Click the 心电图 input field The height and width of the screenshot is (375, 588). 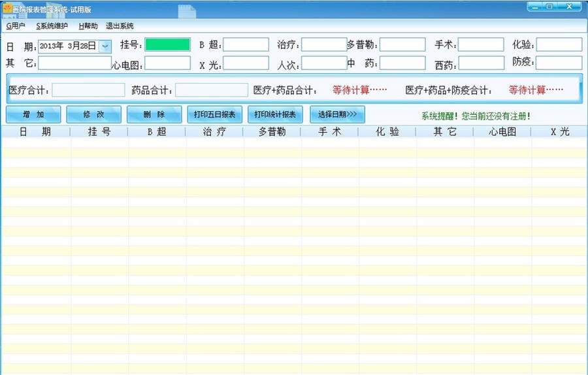click(167, 63)
